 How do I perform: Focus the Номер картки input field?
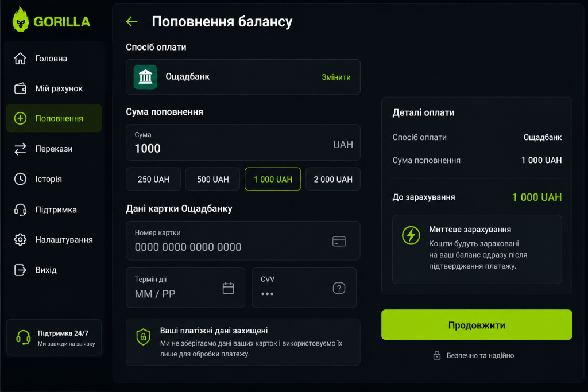click(243, 240)
